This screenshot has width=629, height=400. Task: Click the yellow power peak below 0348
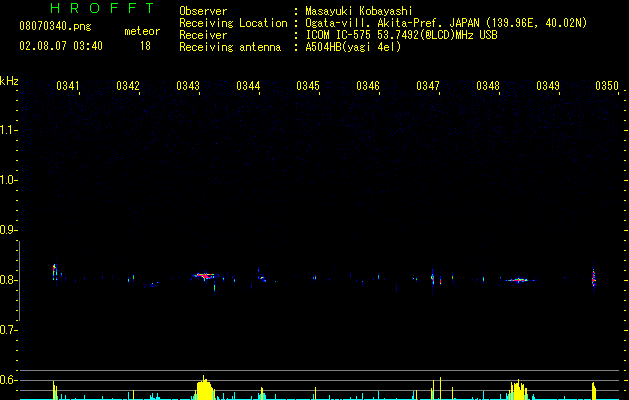coord(518,390)
